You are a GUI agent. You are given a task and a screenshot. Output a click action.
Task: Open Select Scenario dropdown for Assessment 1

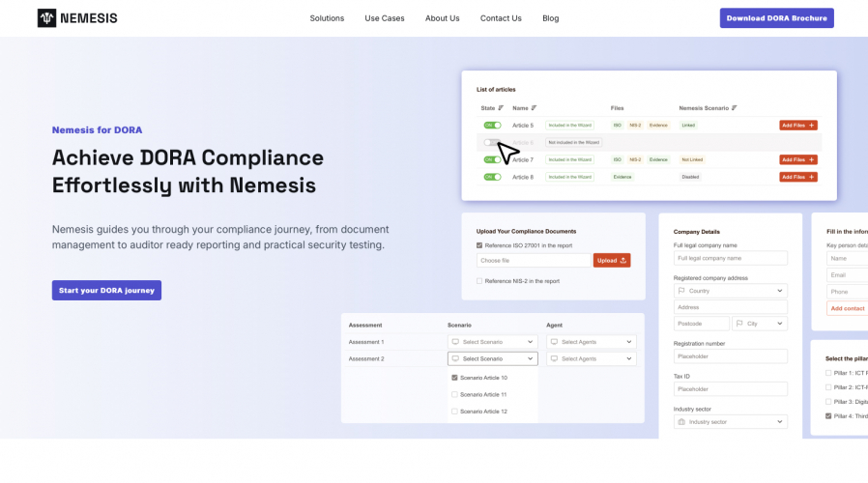tap(492, 342)
